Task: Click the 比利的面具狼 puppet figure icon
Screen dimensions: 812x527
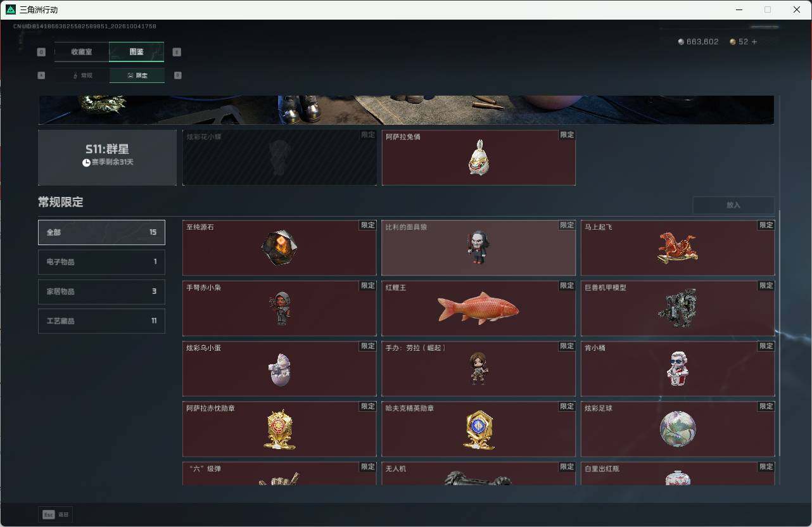Action: [x=478, y=247]
